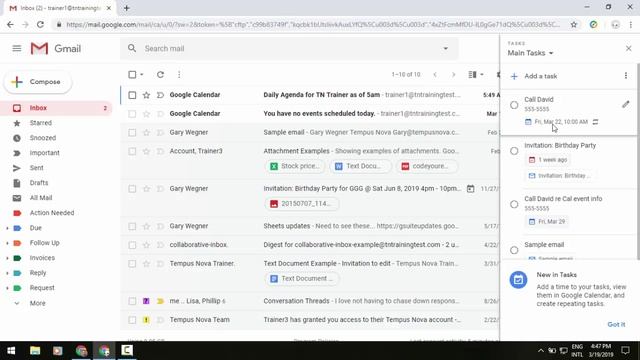The height and width of the screenshot is (360, 640).
Task: Dismiss the New in Tasks tip with Got it
Action: [616, 324]
